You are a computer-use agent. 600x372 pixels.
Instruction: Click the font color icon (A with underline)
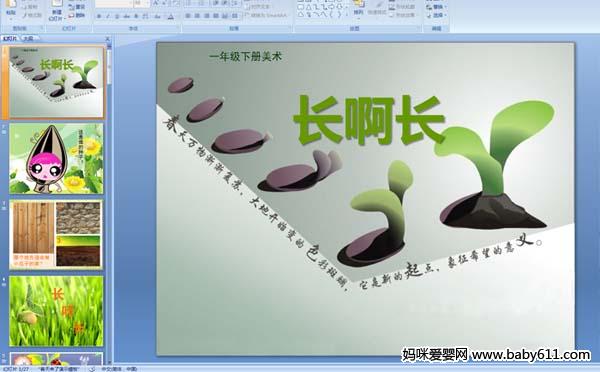pos(171,16)
